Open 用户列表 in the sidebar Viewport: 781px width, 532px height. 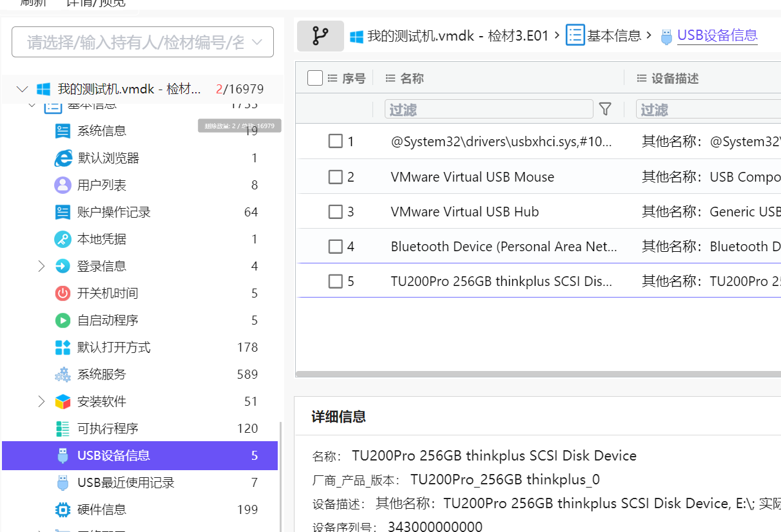click(x=102, y=185)
